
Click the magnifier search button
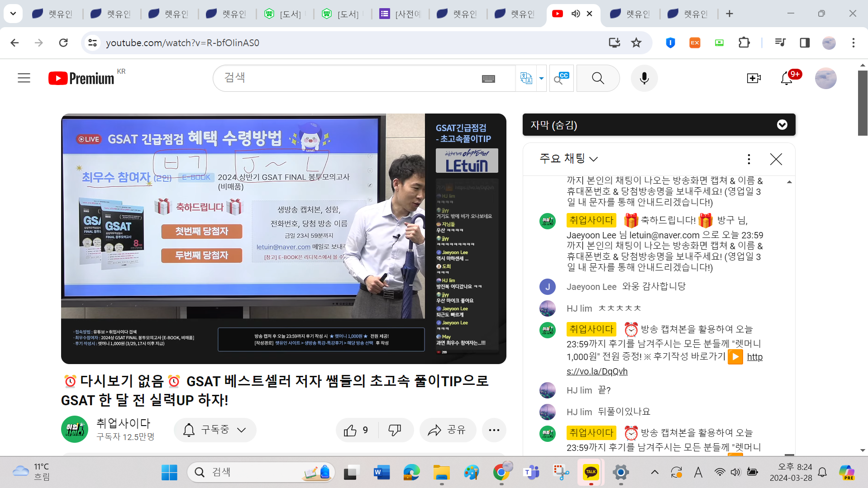click(598, 78)
